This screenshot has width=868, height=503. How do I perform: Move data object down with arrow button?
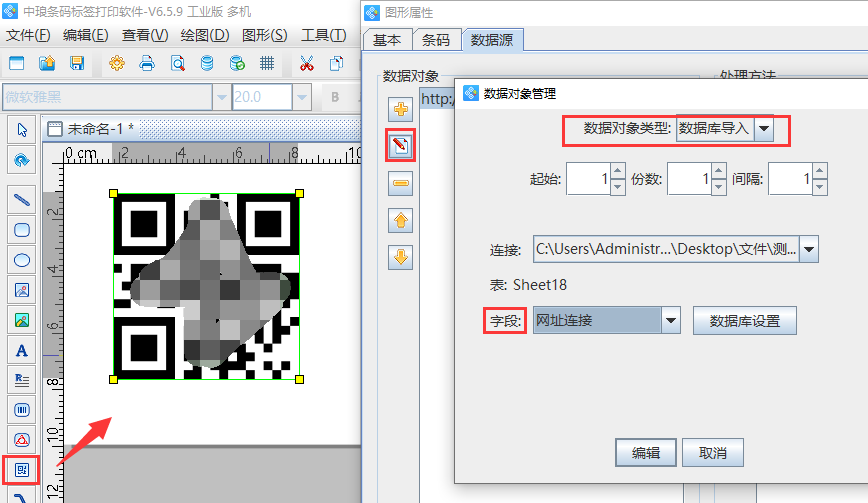(401, 257)
